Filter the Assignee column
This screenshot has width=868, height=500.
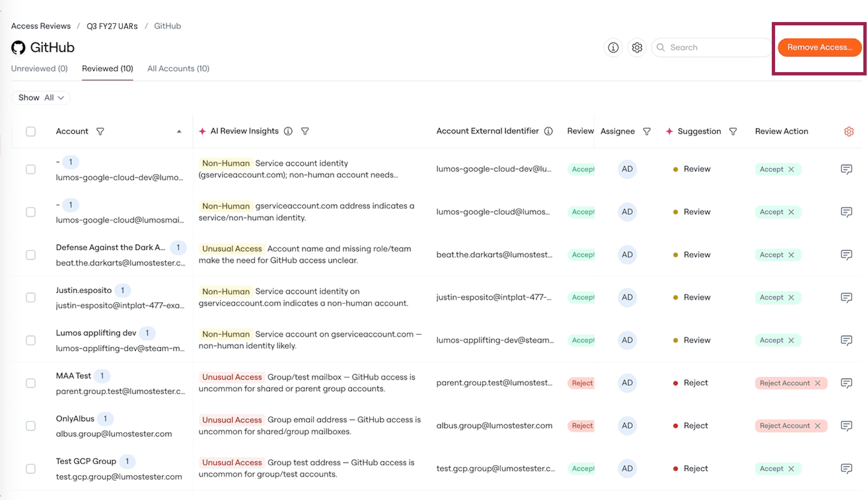click(648, 132)
